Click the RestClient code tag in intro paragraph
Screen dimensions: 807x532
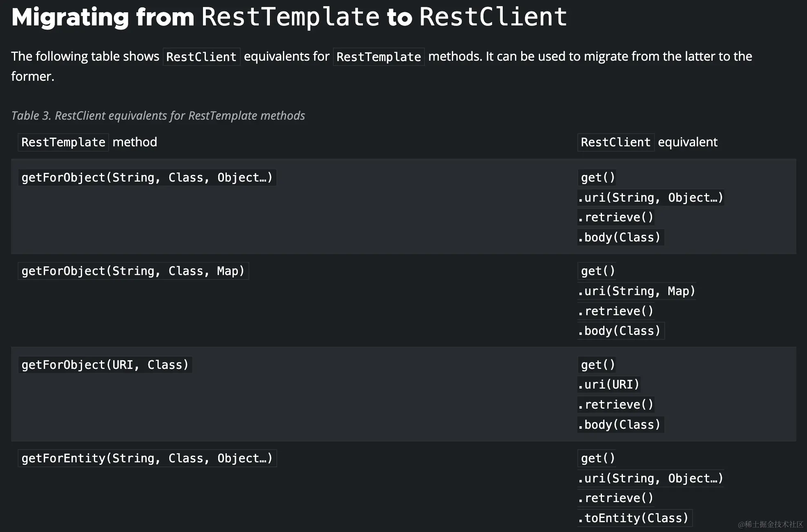(x=201, y=57)
